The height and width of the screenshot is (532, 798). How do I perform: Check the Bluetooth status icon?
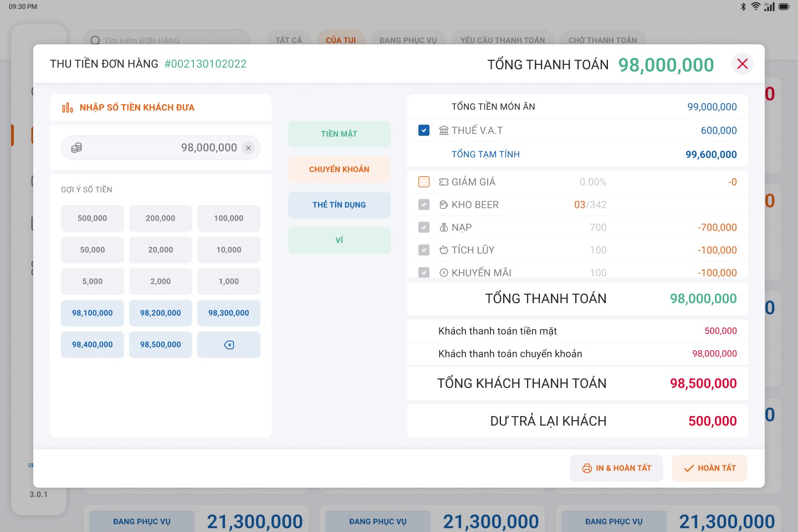click(x=743, y=7)
